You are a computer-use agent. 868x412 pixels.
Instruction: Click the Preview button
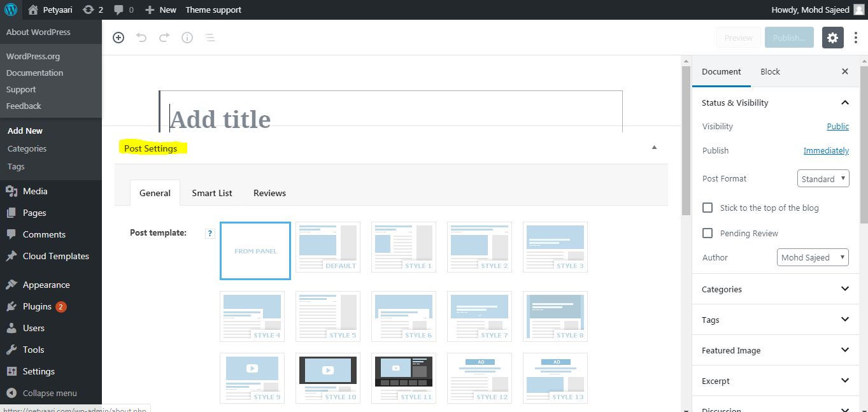tap(739, 38)
